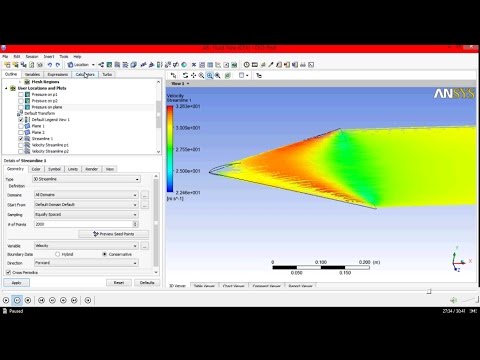Click the Fit View magnifier icon
Screen dimensions: 480x360
point(218,76)
